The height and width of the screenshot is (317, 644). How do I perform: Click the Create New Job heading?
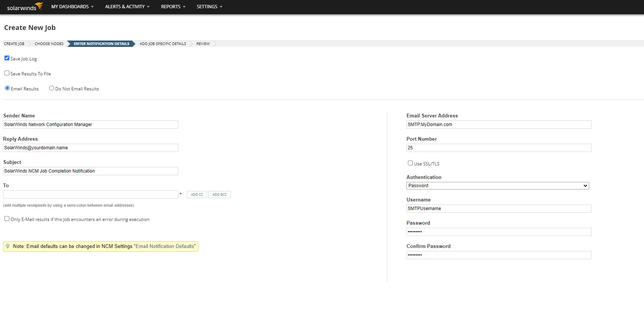pos(30,28)
